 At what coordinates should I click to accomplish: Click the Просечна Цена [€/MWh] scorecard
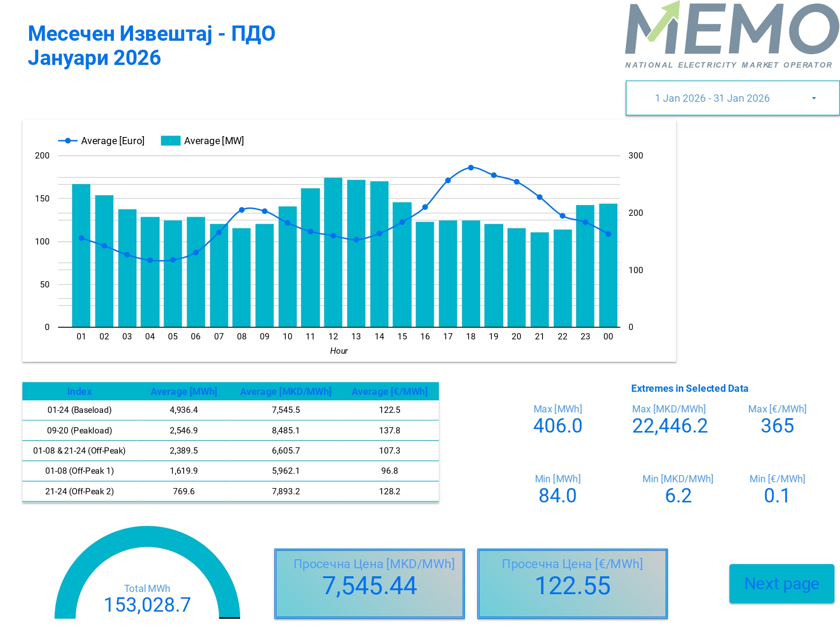pyautogui.click(x=572, y=583)
